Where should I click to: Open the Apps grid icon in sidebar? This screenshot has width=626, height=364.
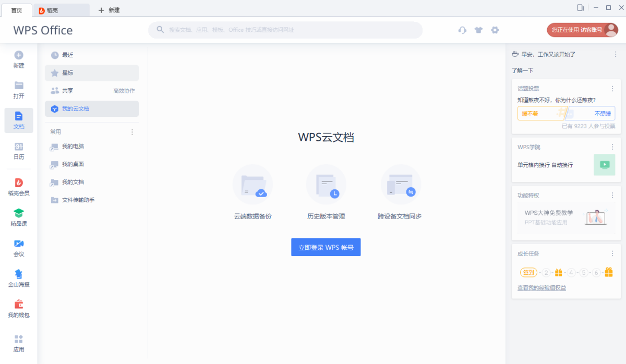(19, 339)
